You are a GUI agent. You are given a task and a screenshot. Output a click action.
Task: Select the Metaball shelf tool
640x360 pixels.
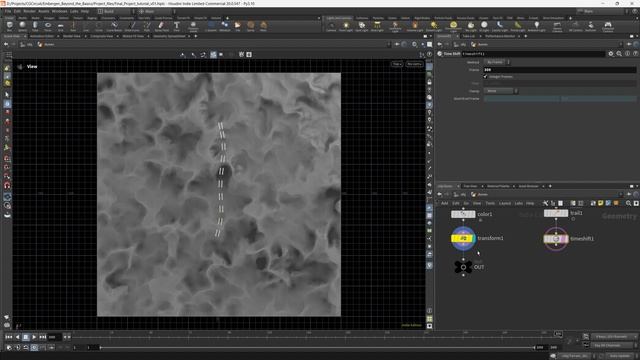tap(224, 27)
